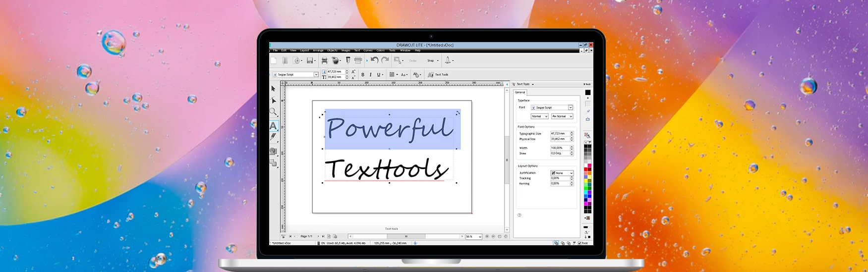Viewport: 868px width, 272px height.
Task: Open the 56 % zoom level dropdown
Action: click(479, 237)
